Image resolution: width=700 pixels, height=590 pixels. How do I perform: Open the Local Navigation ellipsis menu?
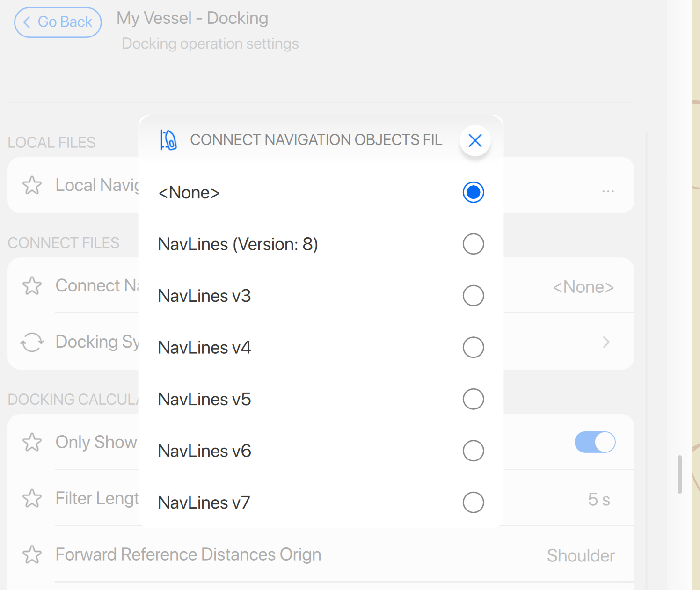pyautogui.click(x=608, y=191)
